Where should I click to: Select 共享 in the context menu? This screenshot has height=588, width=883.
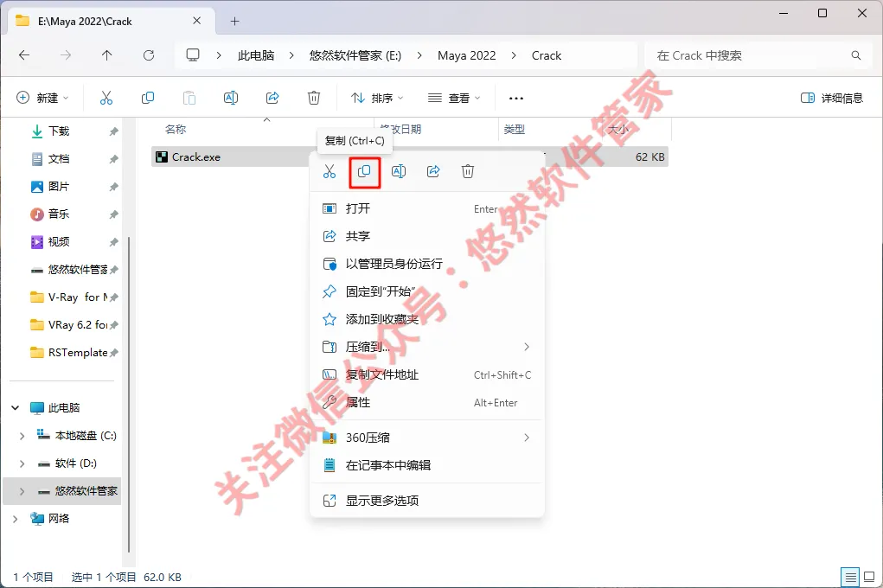[x=427, y=236]
